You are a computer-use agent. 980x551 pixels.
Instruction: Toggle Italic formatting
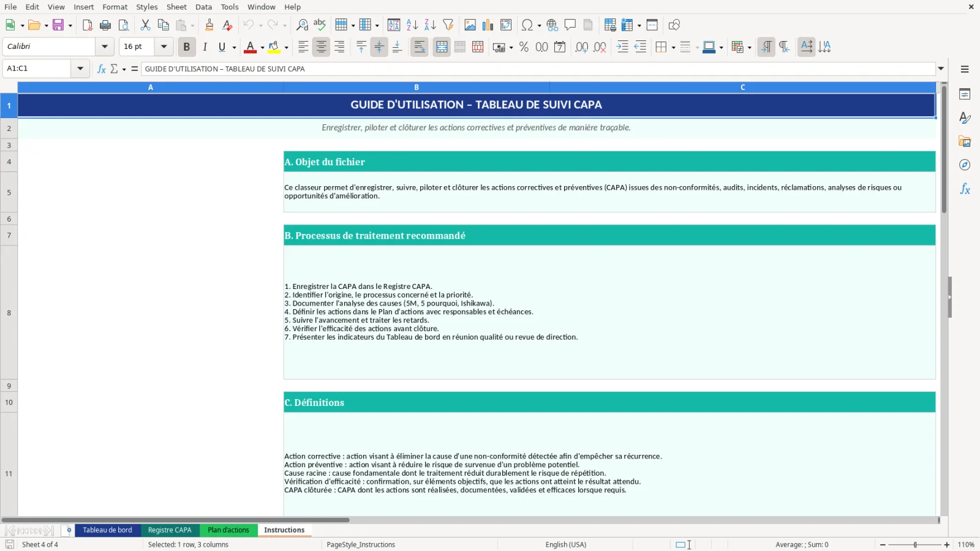tap(205, 47)
